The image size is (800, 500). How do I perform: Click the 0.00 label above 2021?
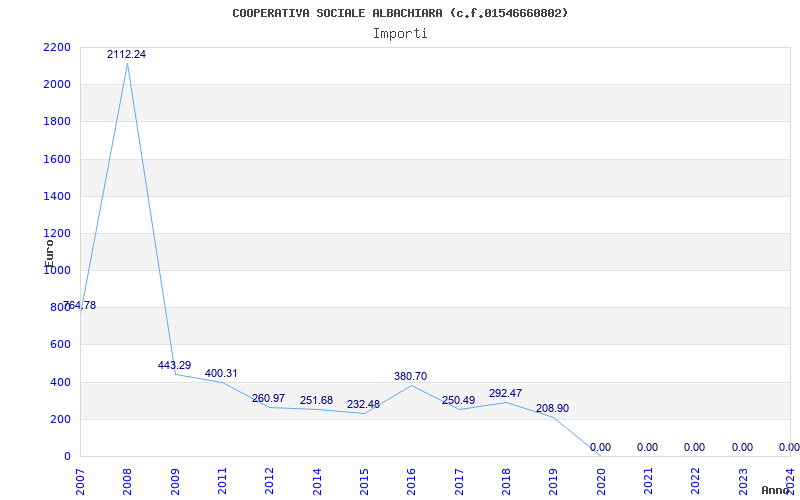click(647, 447)
